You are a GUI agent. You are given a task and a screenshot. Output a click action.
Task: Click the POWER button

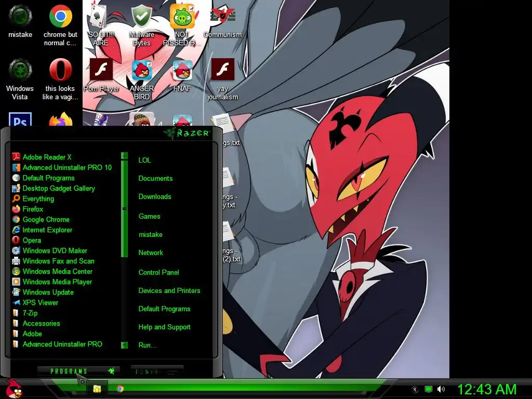point(157,371)
